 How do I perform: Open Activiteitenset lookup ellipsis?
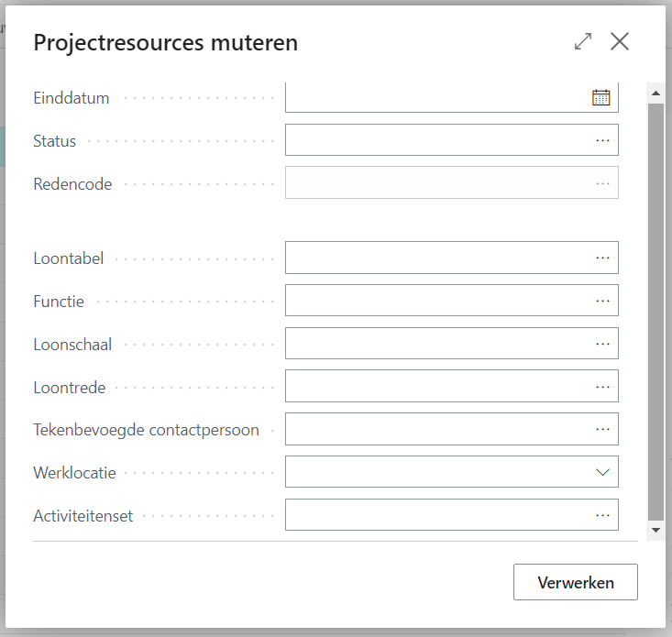[x=602, y=515]
